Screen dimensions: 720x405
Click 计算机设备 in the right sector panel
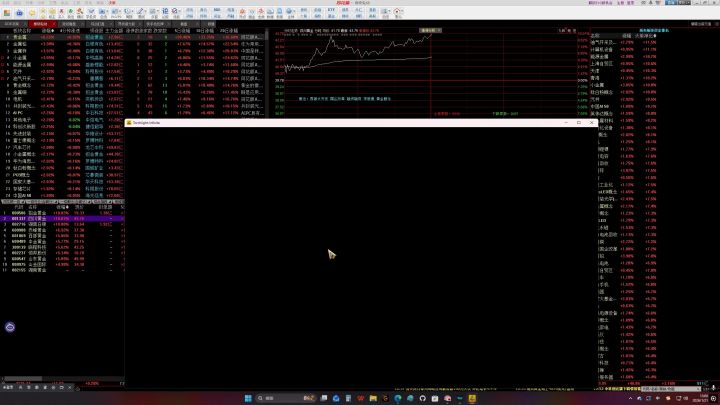click(x=602, y=49)
